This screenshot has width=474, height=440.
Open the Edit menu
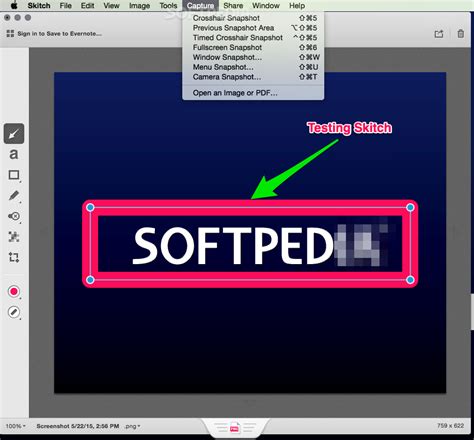click(x=87, y=6)
